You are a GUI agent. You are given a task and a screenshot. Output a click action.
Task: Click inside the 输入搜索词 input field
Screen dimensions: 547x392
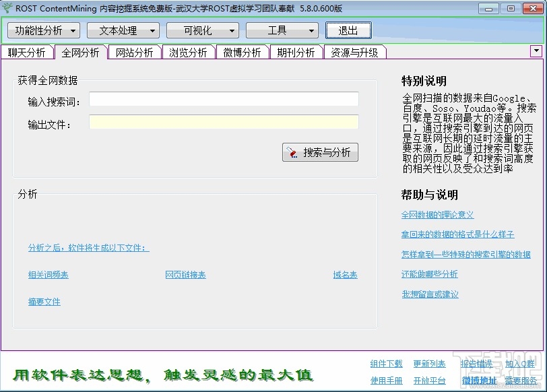[x=224, y=98]
